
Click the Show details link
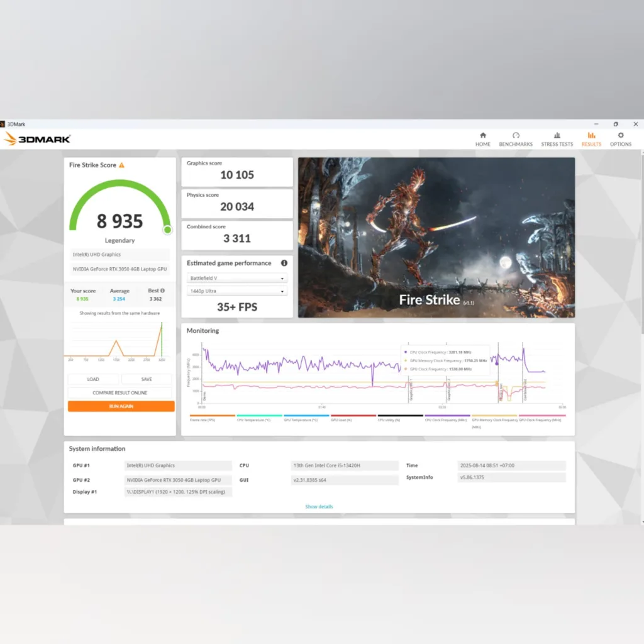pyautogui.click(x=319, y=506)
